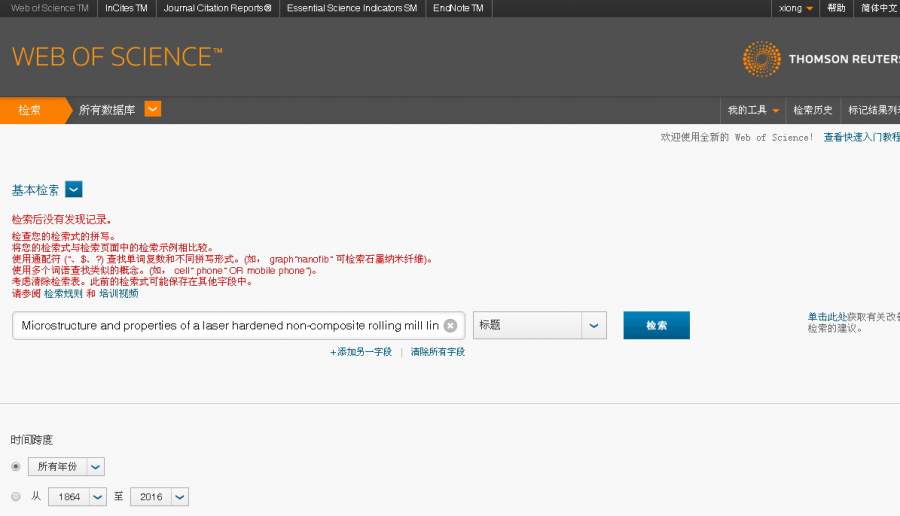Image resolution: width=900 pixels, height=516 pixels.
Task: Click the blue 检索 search button
Action: tap(657, 325)
